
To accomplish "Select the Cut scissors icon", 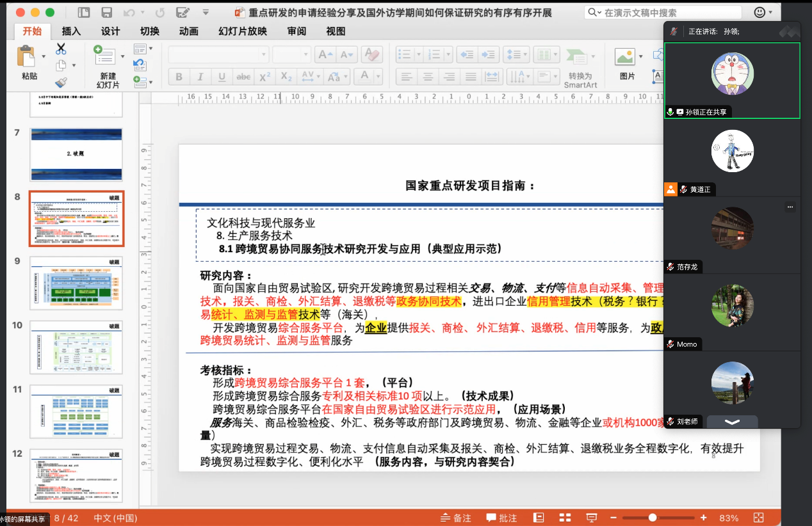I will point(61,49).
